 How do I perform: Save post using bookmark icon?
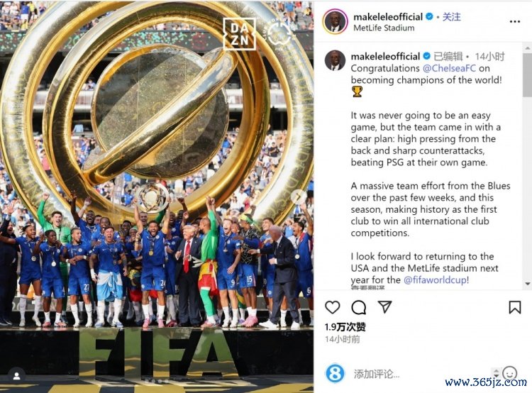coord(515,307)
